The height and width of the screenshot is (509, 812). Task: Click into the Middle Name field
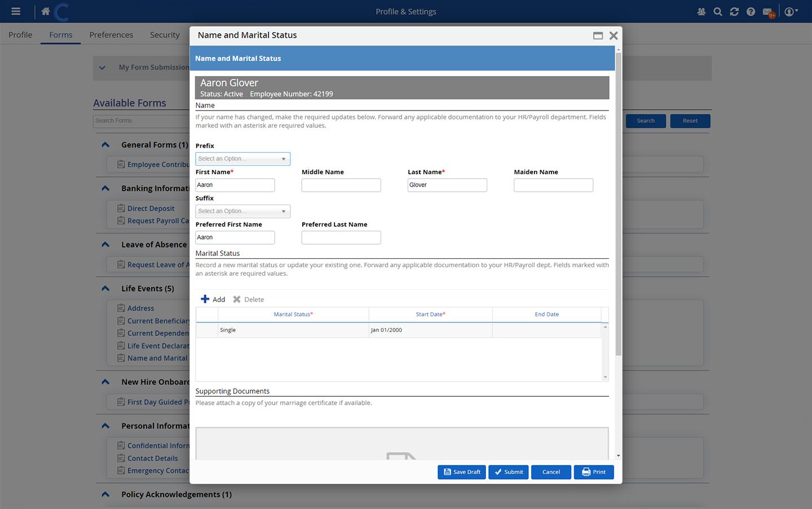pyautogui.click(x=341, y=185)
